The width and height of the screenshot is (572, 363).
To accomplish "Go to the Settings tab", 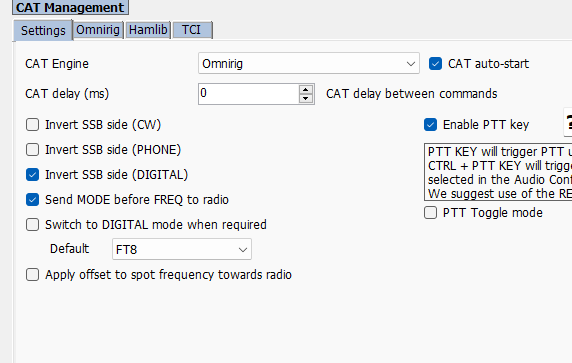I will 43,30.
